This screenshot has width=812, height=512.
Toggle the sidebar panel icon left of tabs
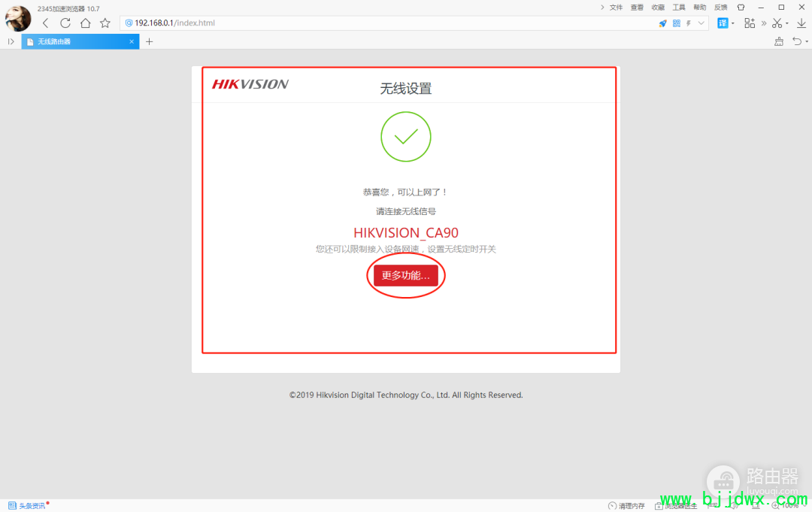pos(11,41)
